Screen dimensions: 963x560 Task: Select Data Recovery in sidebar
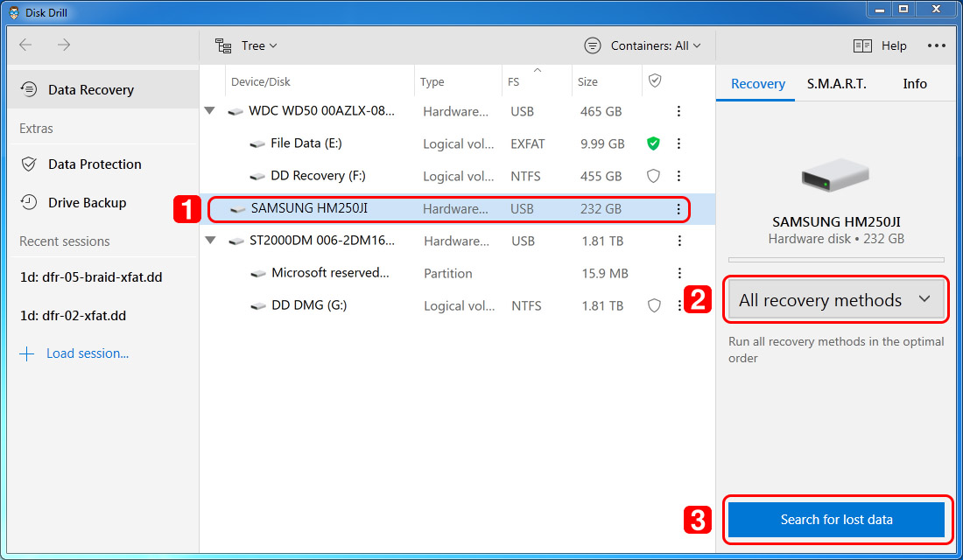click(102, 89)
